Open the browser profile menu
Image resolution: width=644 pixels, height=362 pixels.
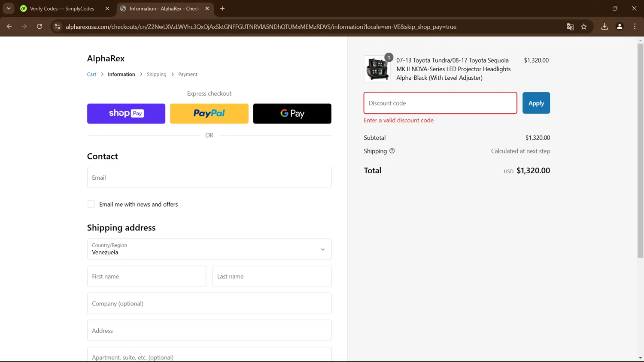pyautogui.click(x=620, y=27)
